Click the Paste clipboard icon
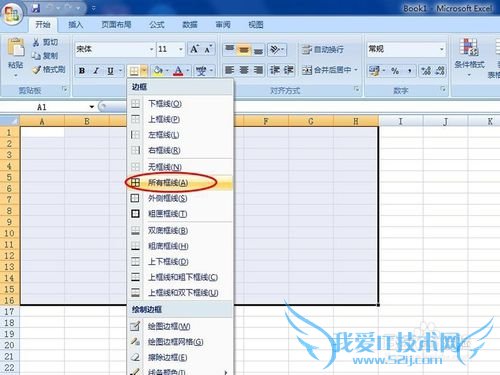500x375 pixels. [16, 47]
